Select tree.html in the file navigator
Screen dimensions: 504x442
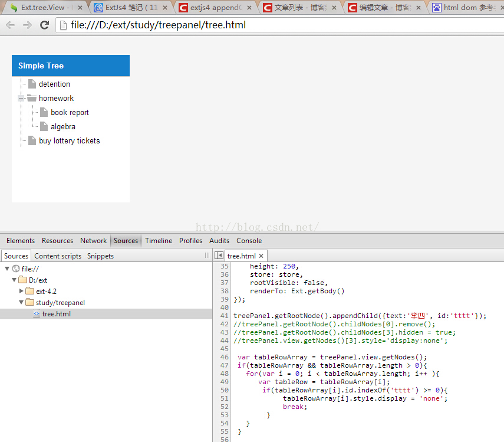point(106,314)
